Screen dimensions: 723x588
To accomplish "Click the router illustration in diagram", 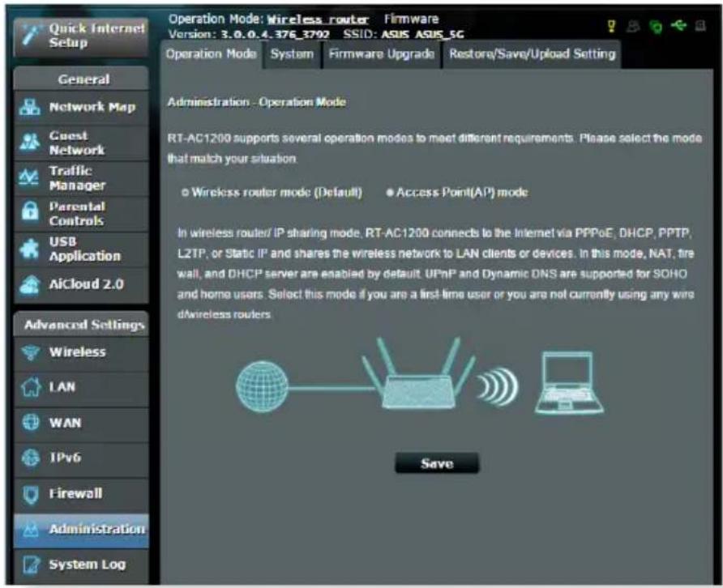I will (419, 374).
